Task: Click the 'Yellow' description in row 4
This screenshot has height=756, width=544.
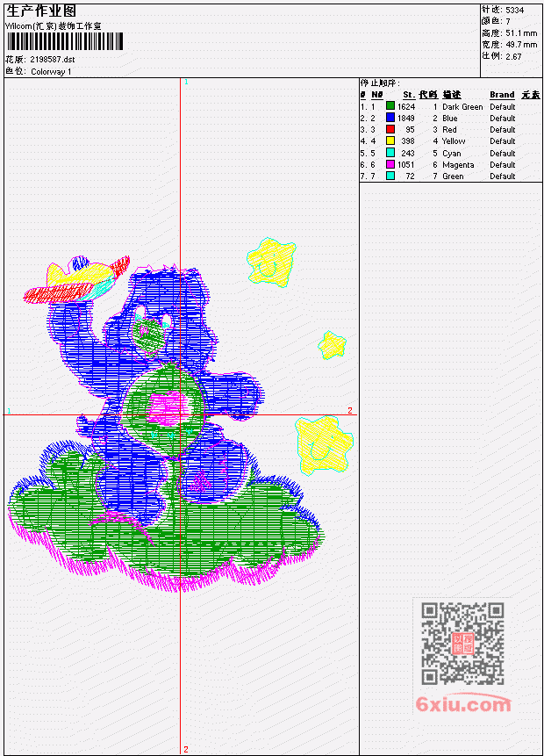Action: (x=454, y=141)
